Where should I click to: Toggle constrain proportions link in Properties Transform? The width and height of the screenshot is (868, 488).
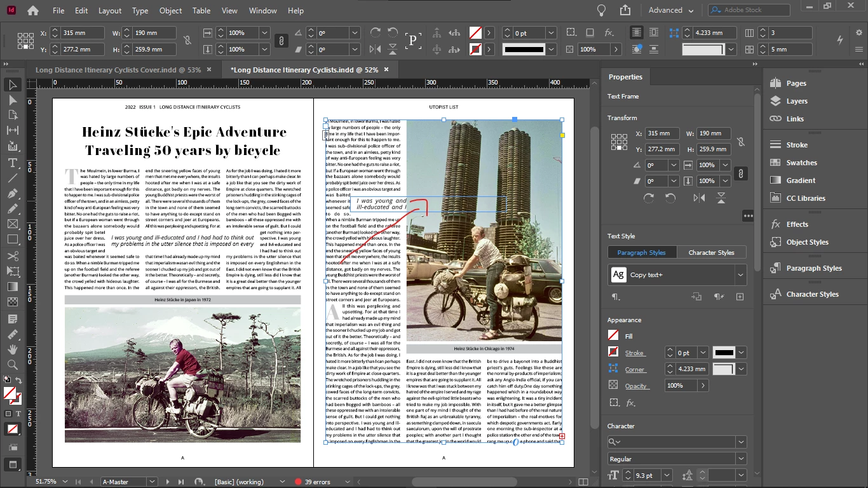(741, 142)
